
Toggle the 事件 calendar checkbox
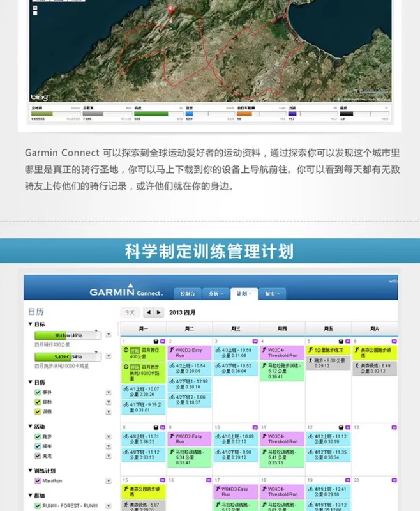[x=38, y=392]
